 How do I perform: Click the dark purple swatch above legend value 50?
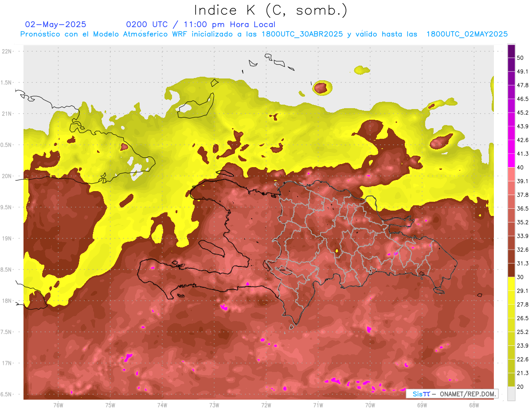click(x=511, y=51)
